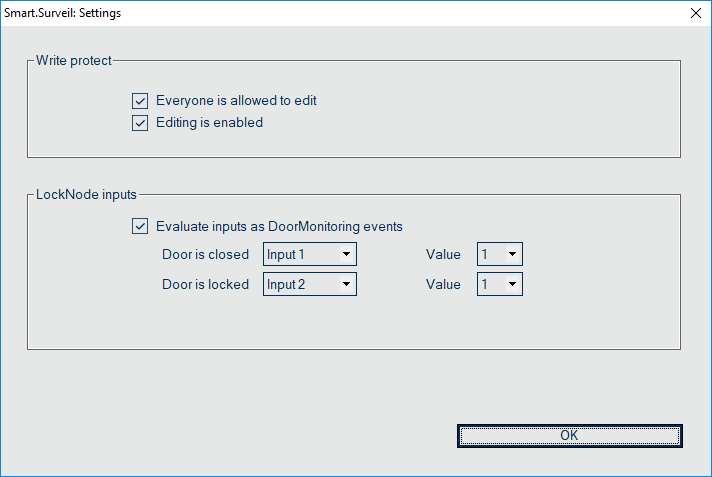Viewport: 712px width, 477px height.
Task: Click the 'LockNode inputs' group heading
Action: click(86, 194)
